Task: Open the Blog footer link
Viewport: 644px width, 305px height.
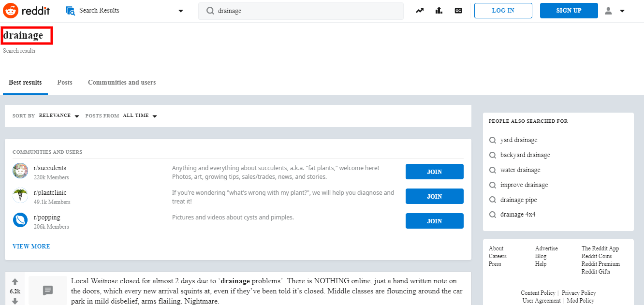Action: point(541,256)
